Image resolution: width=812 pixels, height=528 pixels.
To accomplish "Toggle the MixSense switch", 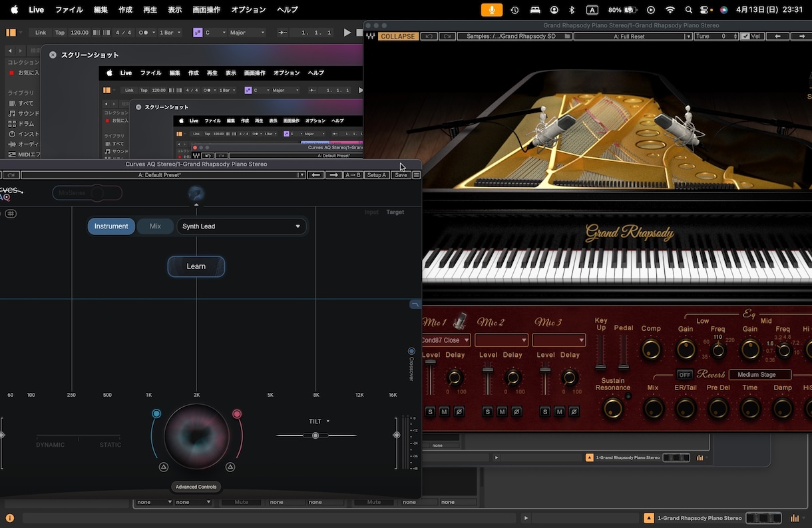I will 87,193.
